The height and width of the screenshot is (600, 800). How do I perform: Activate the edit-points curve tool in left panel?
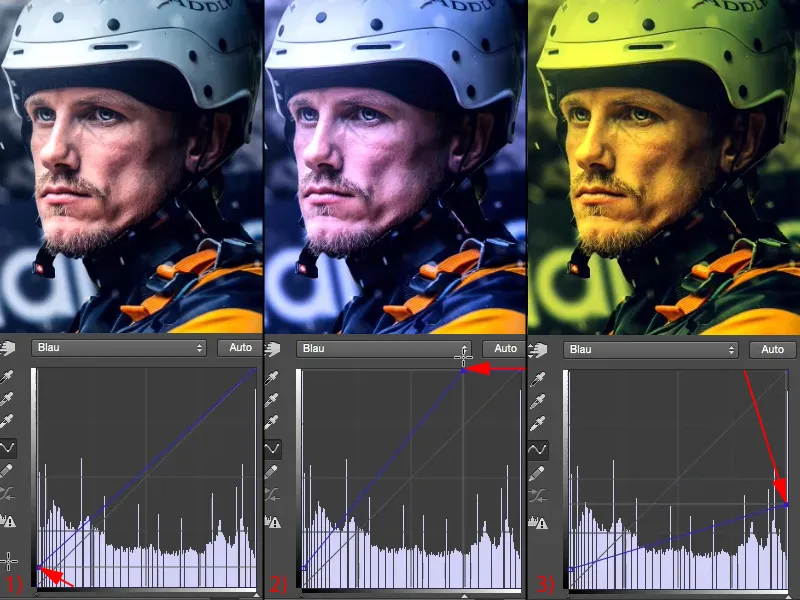click(8, 448)
